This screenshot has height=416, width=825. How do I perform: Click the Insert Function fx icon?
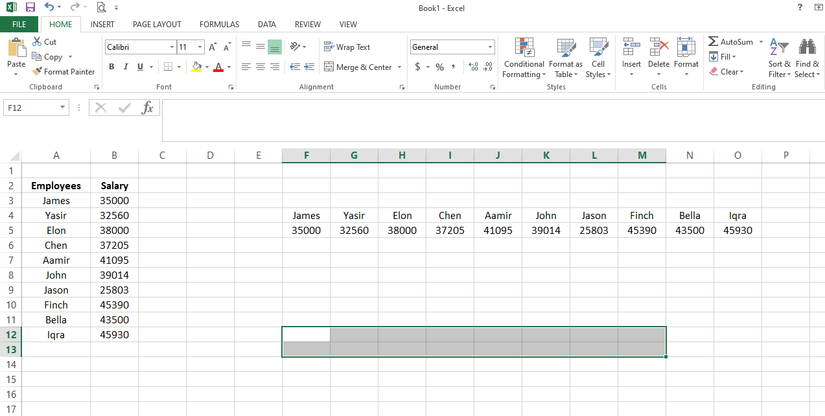click(148, 108)
